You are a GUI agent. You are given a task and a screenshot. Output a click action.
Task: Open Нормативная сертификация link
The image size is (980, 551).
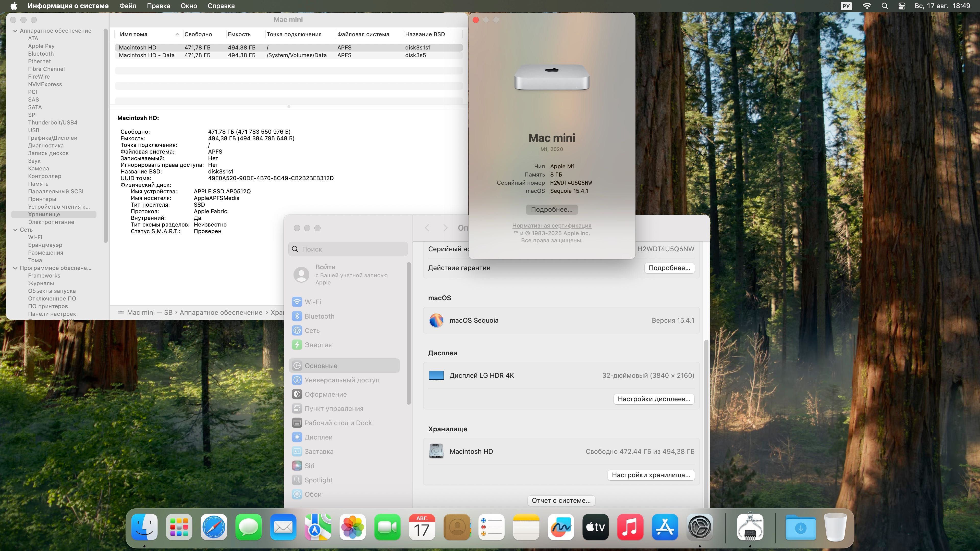(x=552, y=226)
